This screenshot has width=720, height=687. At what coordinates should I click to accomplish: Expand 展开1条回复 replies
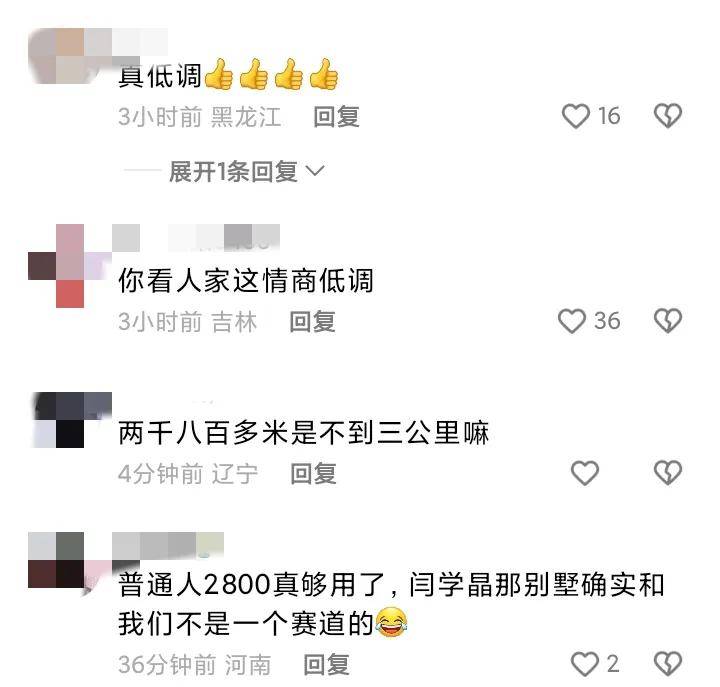click(x=233, y=171)
